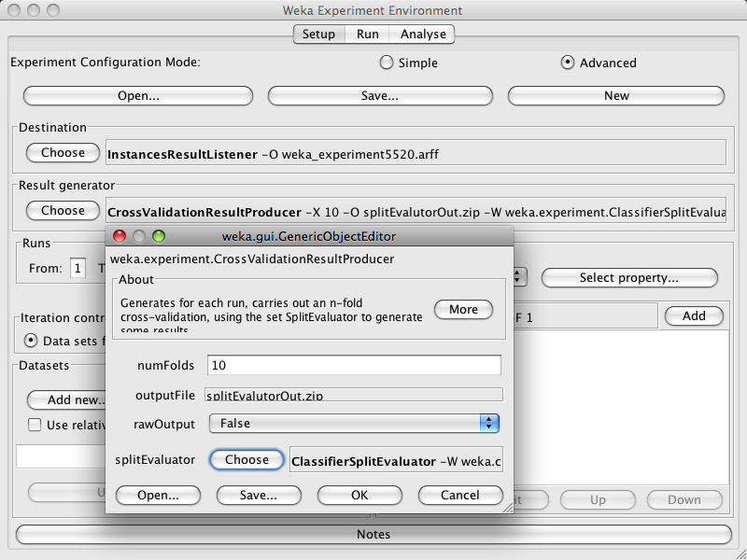
Task: Click the Down button
Action: pyautogui.click(x=684, y=499)
